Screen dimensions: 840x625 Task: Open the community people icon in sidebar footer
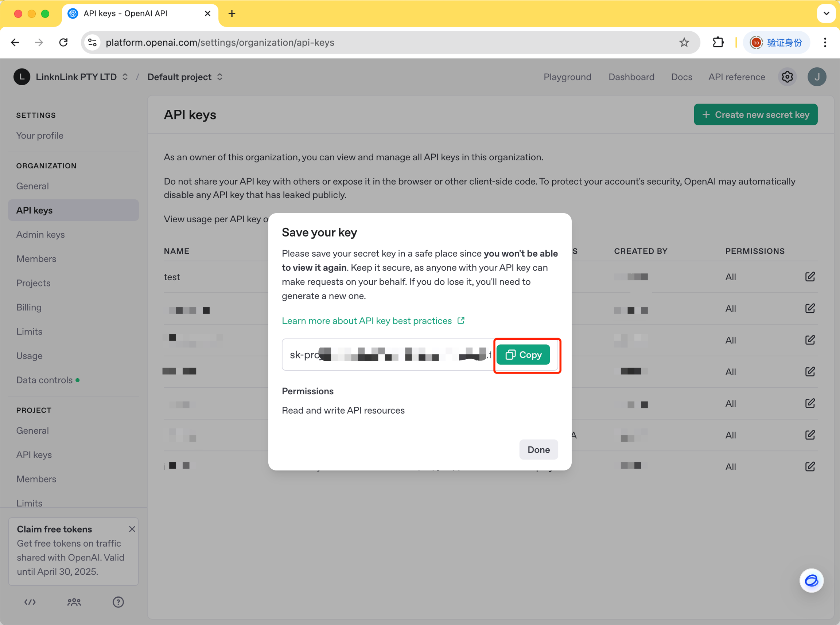click(x=74, y=602)
